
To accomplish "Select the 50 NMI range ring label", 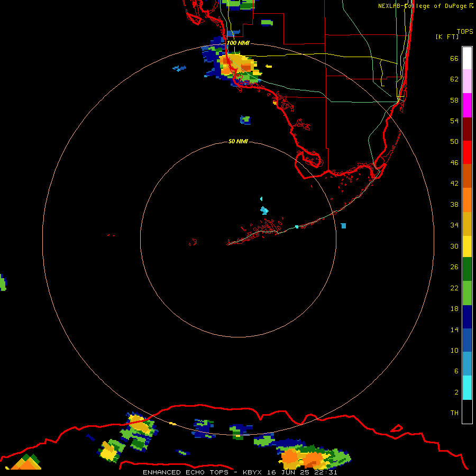I will [x=238, y=141].
